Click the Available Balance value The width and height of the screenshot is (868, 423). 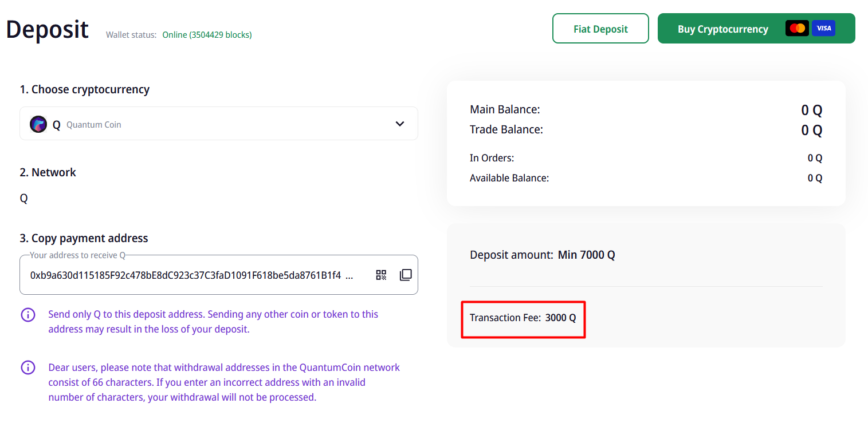[x=815, y=178]
